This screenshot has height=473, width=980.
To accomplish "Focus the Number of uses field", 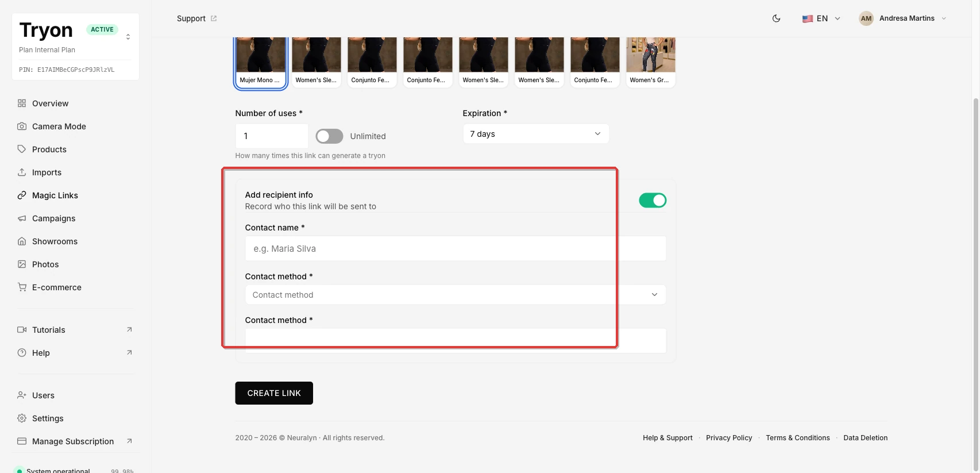I will (x=272, y=136).
